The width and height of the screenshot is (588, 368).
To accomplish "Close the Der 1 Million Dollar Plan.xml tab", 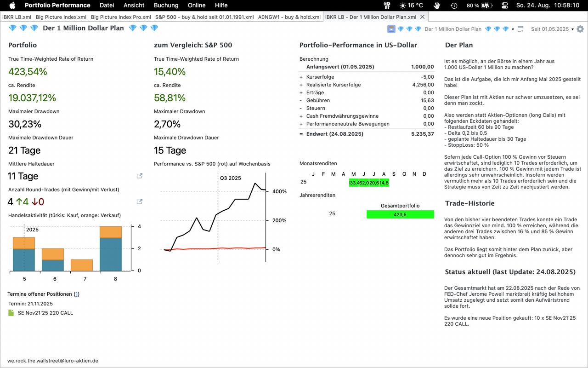I will 423,17.
